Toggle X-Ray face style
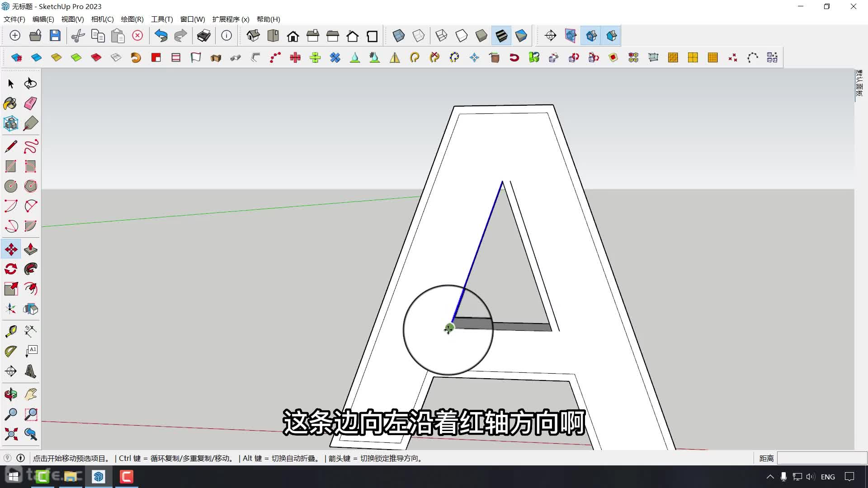868x488 pixels. [x=399, y=36]
